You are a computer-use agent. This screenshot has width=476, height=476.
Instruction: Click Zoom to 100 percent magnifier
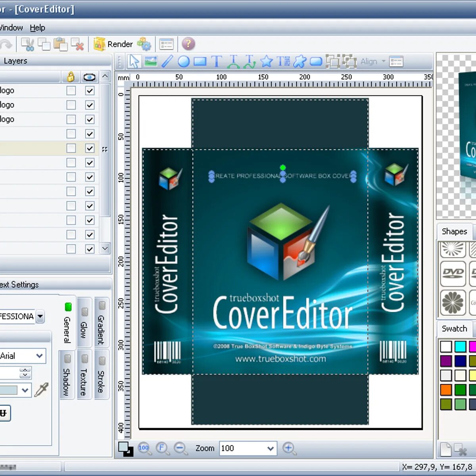(144, 449)
